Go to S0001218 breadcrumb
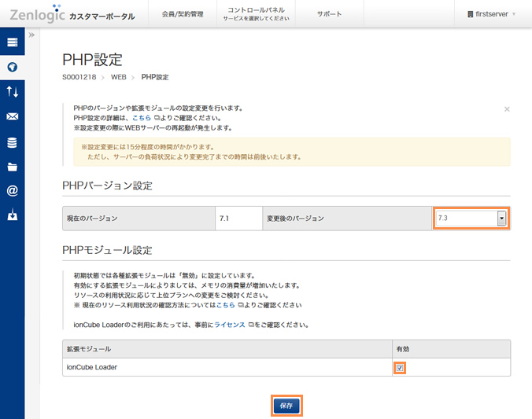The image size is (532, 419). point(79,77)
